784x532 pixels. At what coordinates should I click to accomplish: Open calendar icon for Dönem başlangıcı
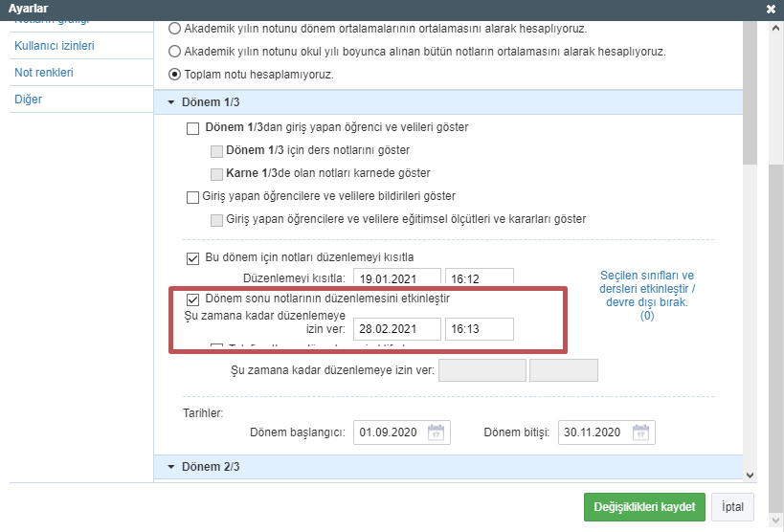tap(436, 432)
